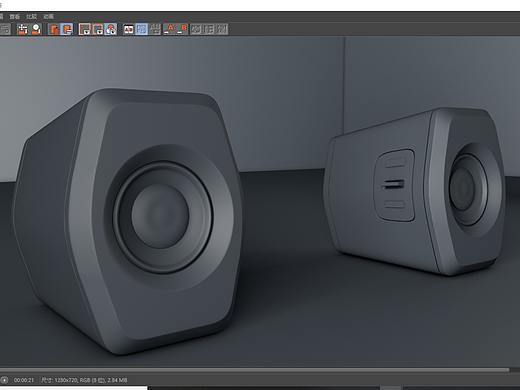Click the last gray toolbar icon
520x390 pixels.
pyautogui.click(x=222, y=29)
